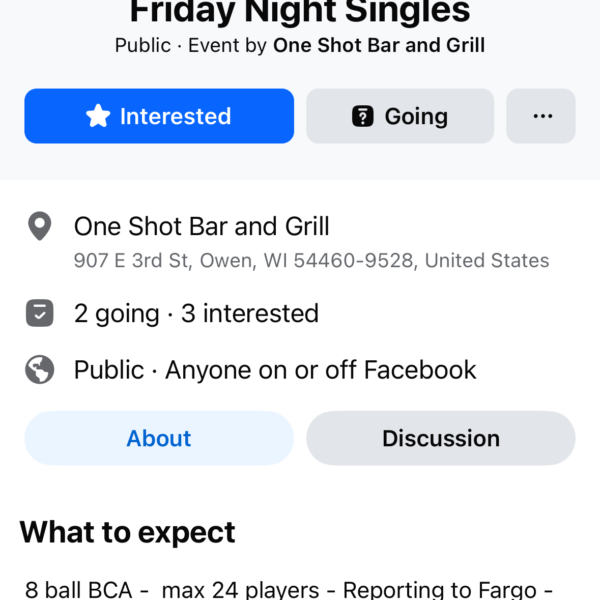Click the calendar check icon beside attendee count
Viewport: 600px width, 600px height.
[39, 314]
